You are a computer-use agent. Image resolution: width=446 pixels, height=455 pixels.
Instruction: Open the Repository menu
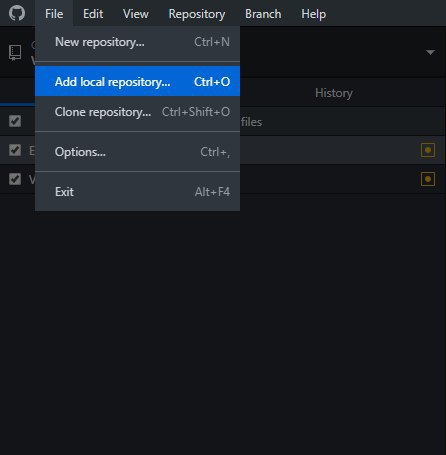click(x=197, y=14)
